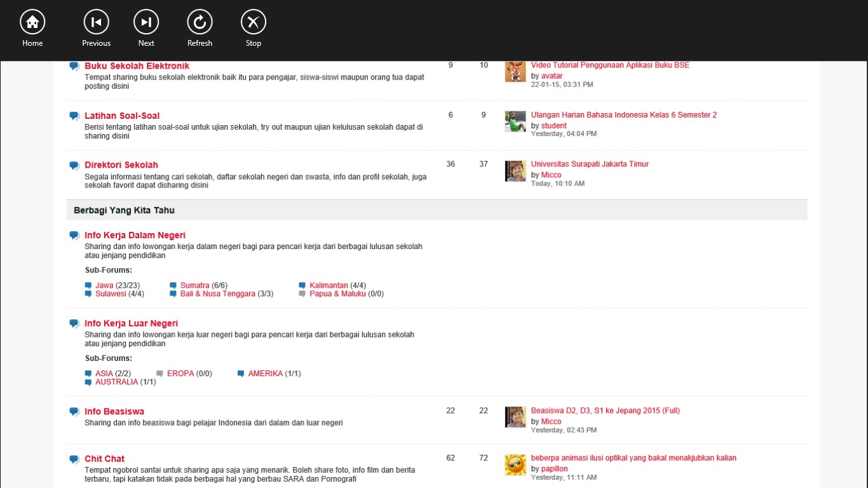Open the Info Kerja Dalam Negeri forum

coord(135,235)
